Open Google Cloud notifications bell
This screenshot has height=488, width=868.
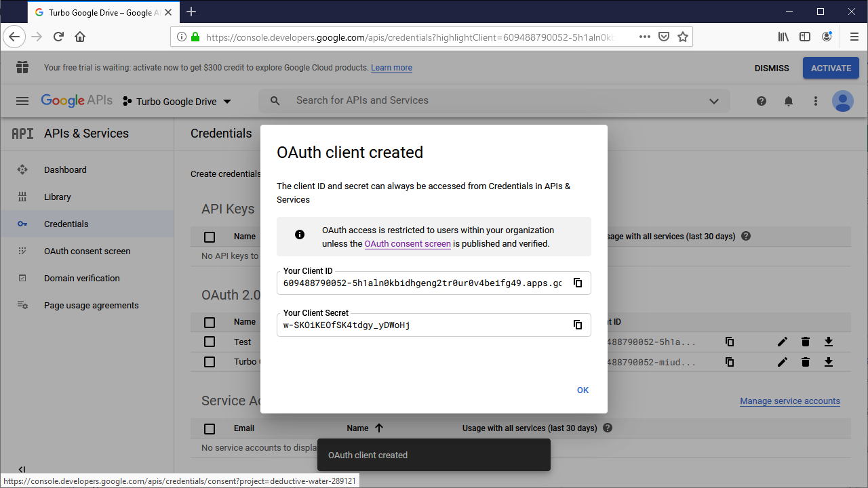click(x=788, y=100)
